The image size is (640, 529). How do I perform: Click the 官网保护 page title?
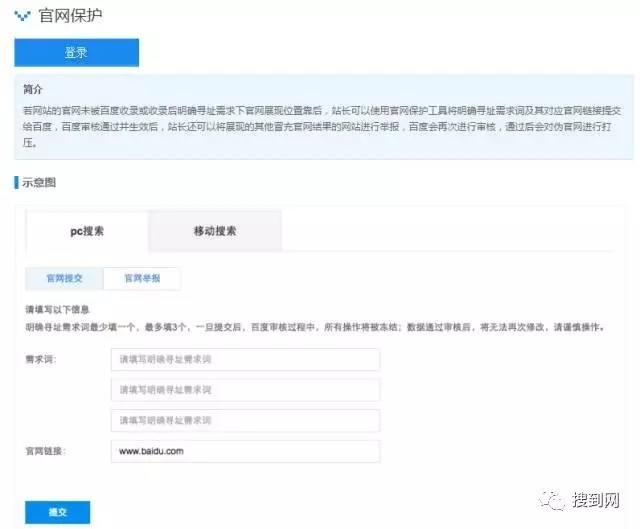click(x=70, y=16)
